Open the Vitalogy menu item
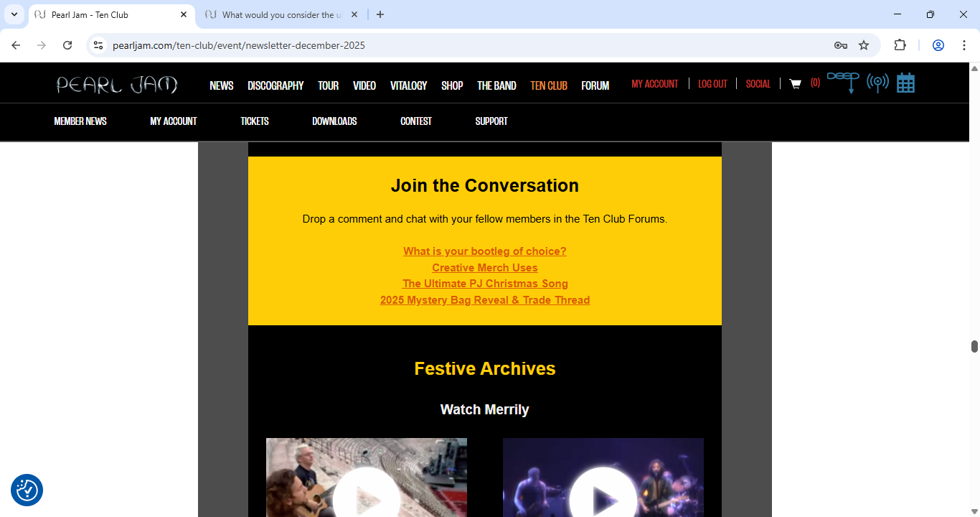980x517 pixels. [x=409, y=85]
